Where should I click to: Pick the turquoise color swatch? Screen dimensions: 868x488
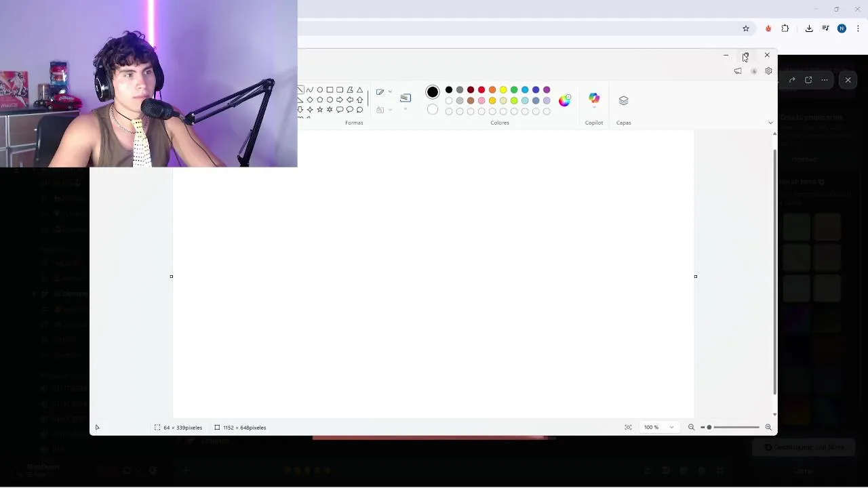pos(525,89)
